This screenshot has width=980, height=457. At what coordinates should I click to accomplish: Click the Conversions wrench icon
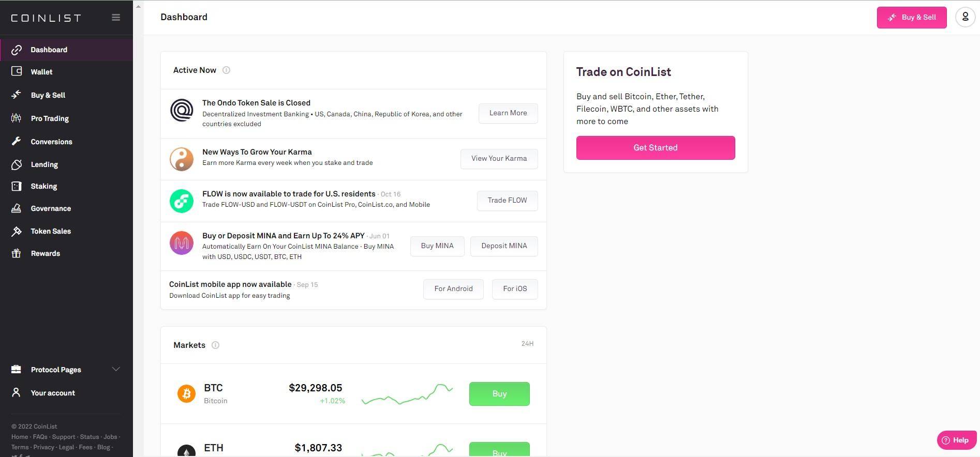click(17, 141)
